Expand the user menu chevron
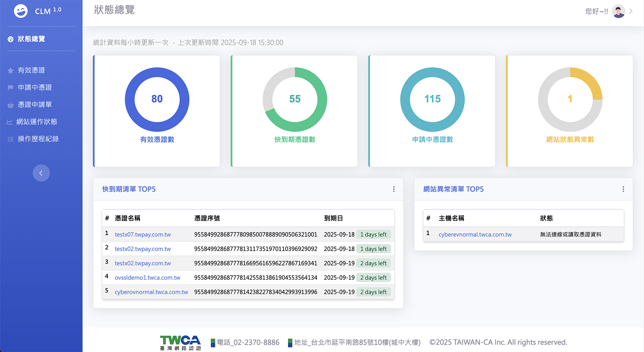 pos(631,11)
